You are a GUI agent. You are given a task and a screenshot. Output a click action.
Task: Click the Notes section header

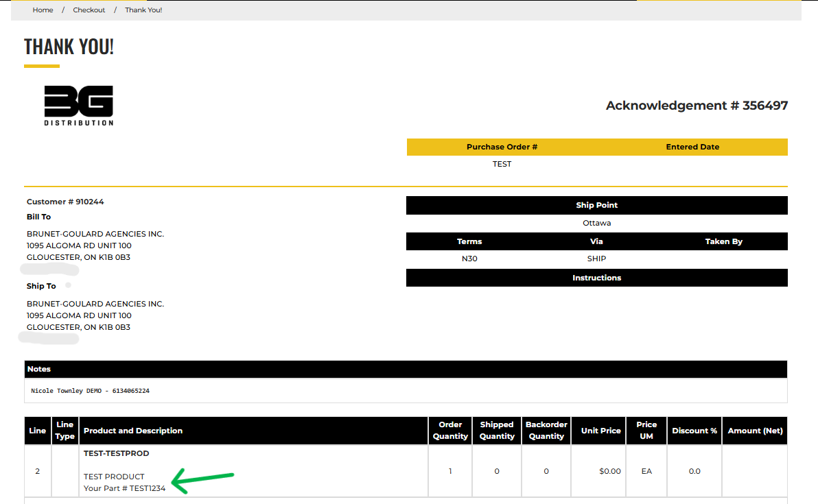pos(406,369)
